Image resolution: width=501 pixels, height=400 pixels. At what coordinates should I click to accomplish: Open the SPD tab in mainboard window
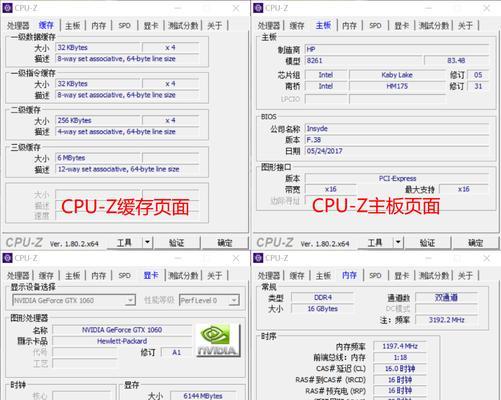[375, 25]
